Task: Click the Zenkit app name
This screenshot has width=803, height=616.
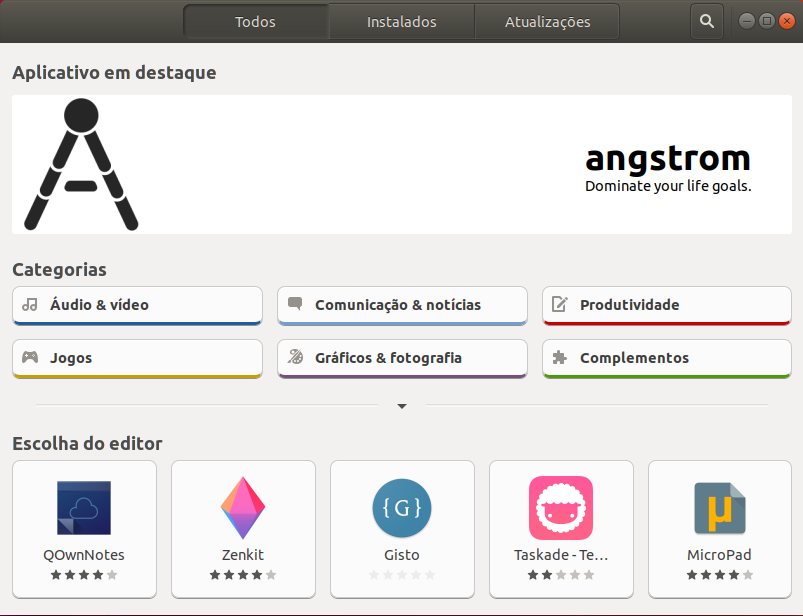Action: pyautogui.click(x=243, y=555)
